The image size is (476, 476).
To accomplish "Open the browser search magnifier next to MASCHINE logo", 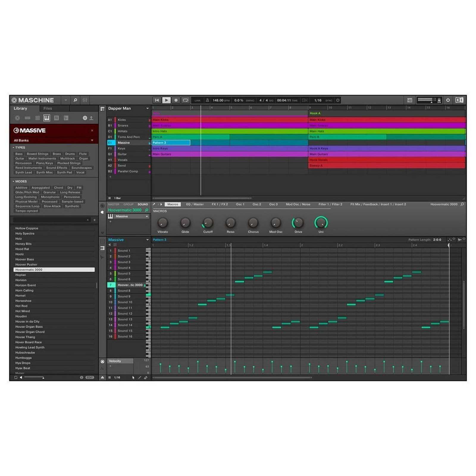I will (x=75, y=100).
